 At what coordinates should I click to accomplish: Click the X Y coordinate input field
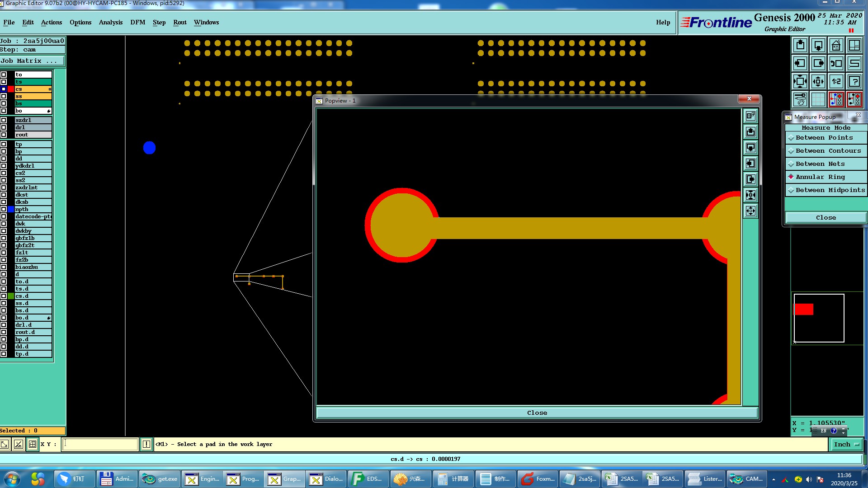100,445
